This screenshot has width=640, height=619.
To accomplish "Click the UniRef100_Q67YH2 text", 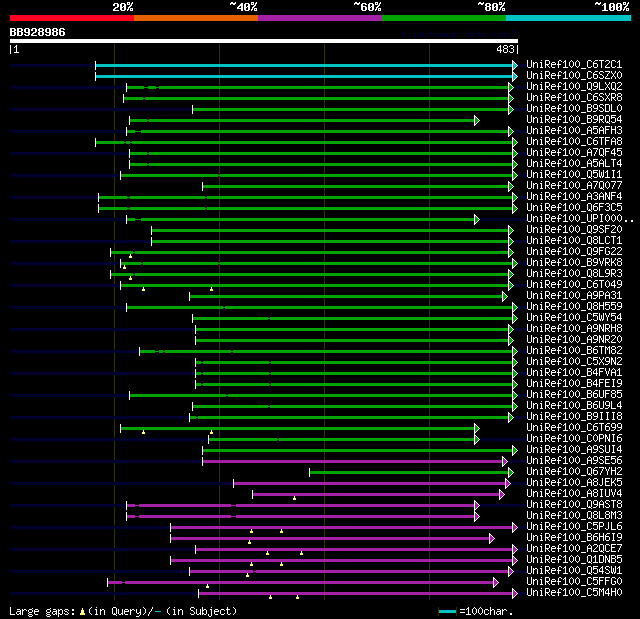I will pyautogui.click(x=574, y=472).
